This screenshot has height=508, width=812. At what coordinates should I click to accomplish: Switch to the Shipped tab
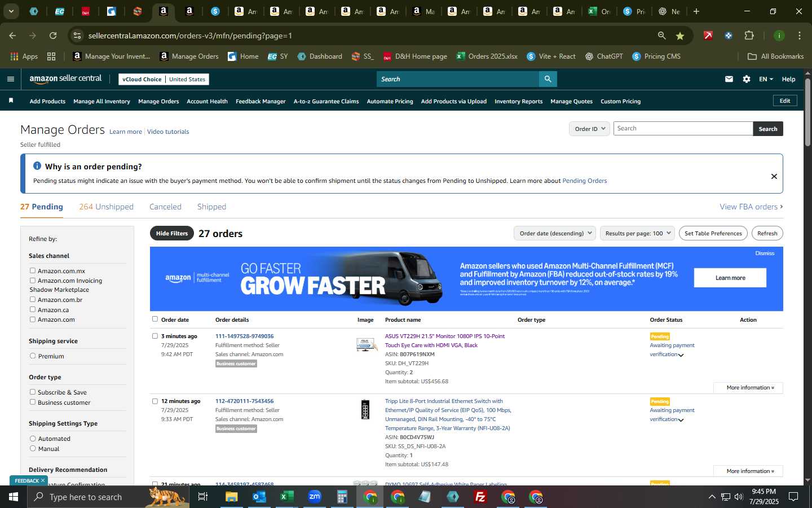pos(211,207)
